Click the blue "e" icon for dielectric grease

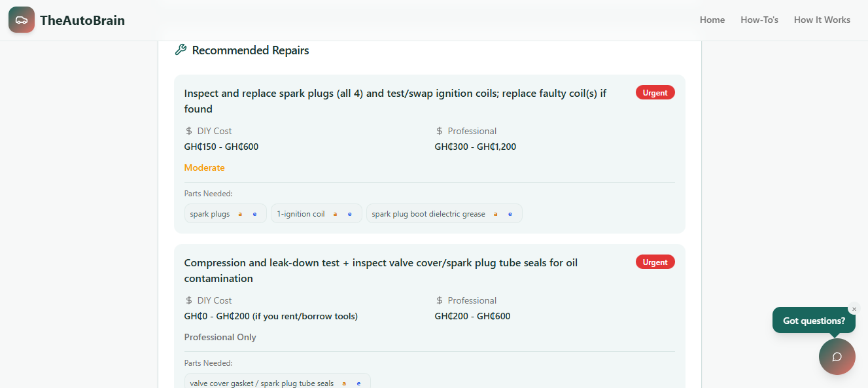point(510,214)
